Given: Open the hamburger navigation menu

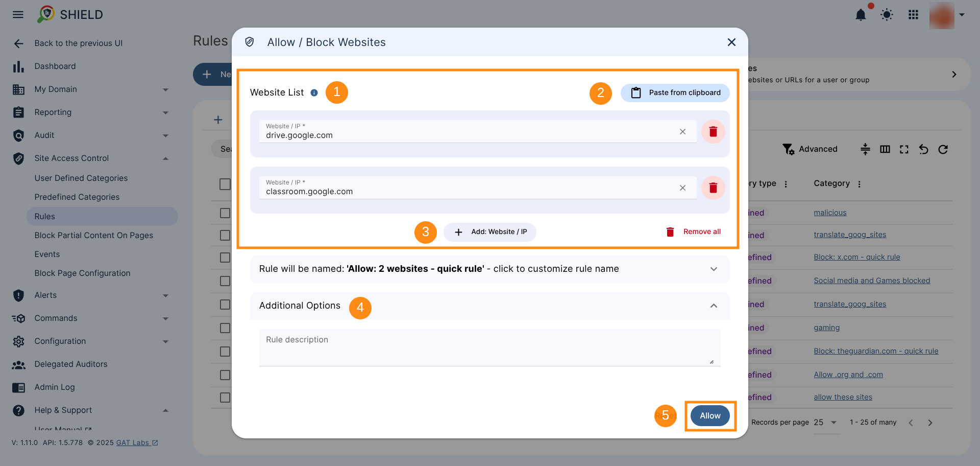Looking at the screenshot, I should (18, 15).
